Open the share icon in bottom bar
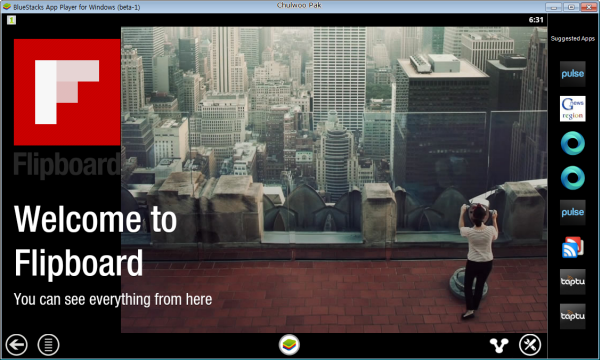 [499, 345]
